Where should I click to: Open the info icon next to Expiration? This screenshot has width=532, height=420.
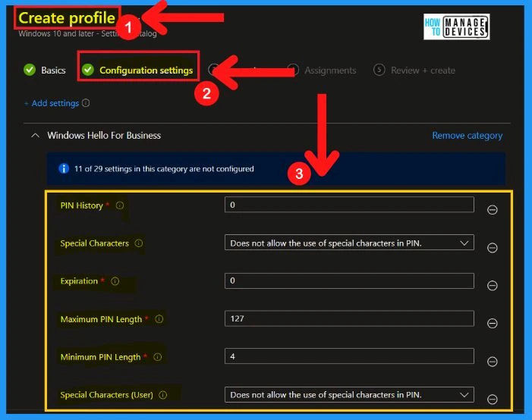tap(115, 281)
